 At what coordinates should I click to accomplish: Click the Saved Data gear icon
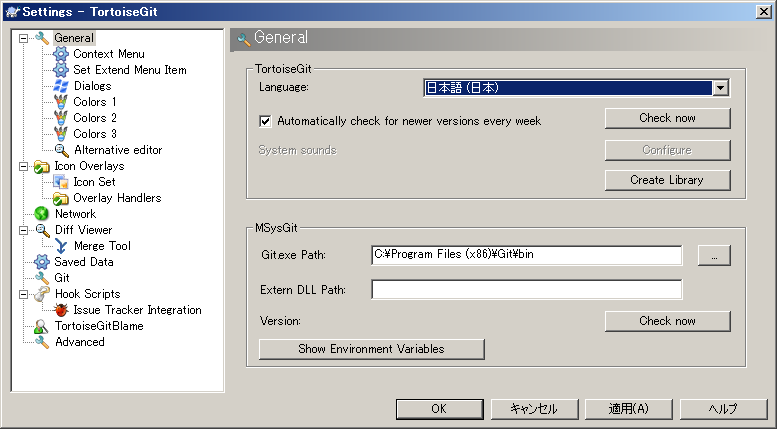42,262
